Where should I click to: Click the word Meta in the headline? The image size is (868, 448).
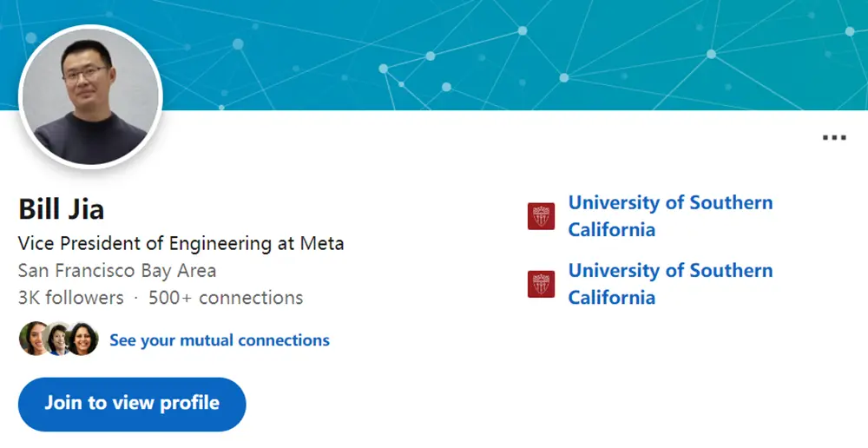point(322,243)
